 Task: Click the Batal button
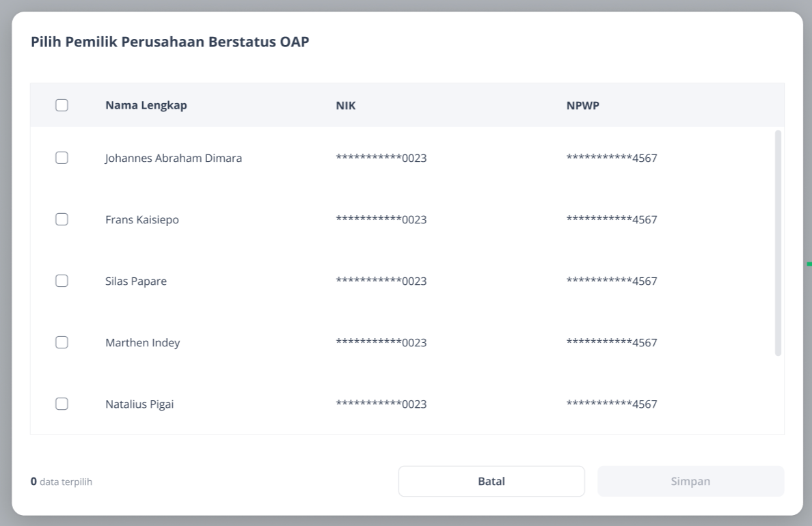[x=491, y=482]
